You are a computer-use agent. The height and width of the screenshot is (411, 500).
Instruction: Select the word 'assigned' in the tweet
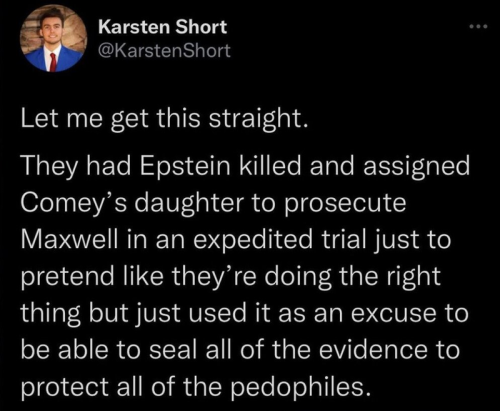click(417, 168)
